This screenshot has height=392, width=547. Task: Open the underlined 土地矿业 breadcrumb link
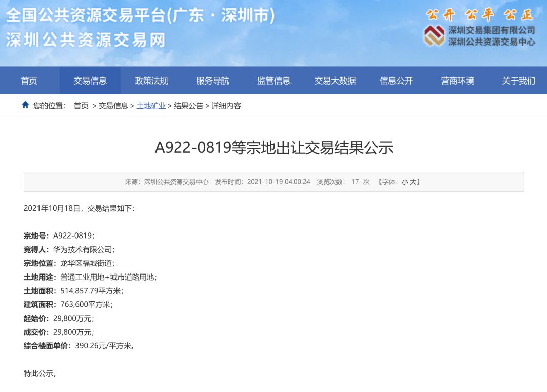pyautogui.click(x=151, y=106)
